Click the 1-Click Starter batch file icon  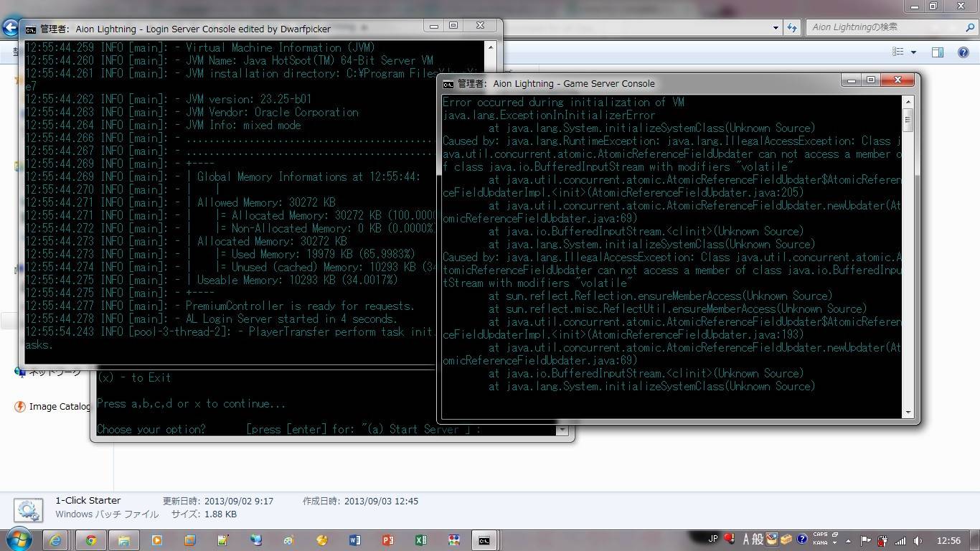point(28,509)
